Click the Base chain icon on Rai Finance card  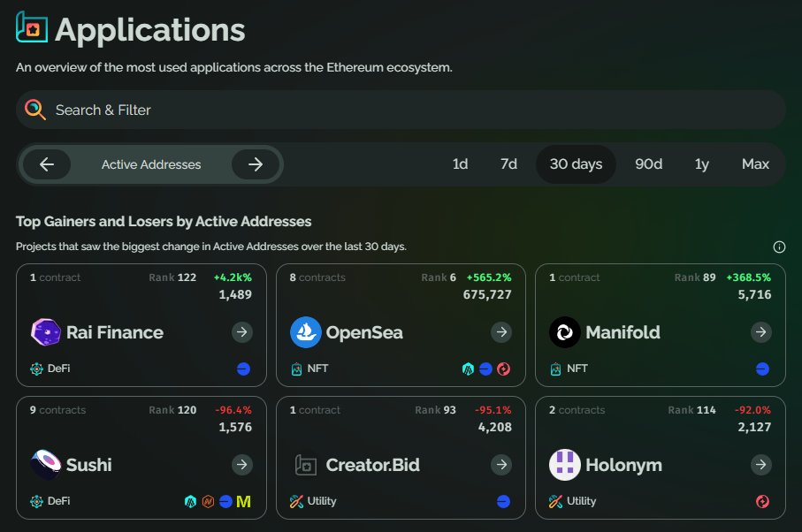(243, 369)
